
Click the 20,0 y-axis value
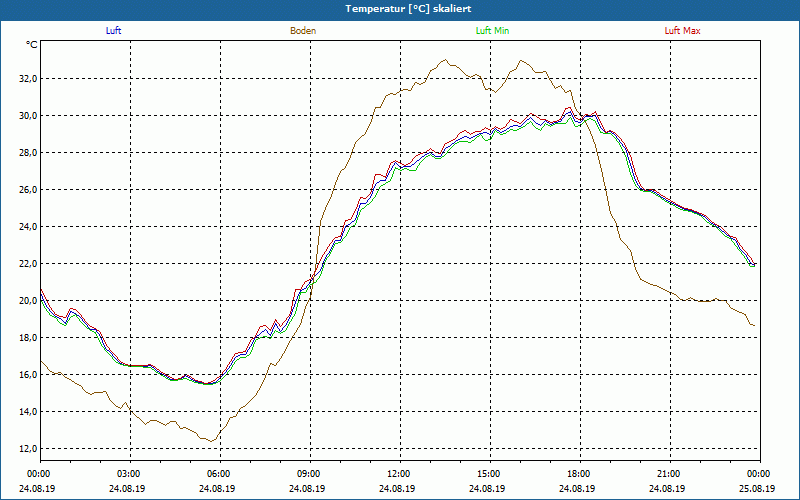click(29, 301)
